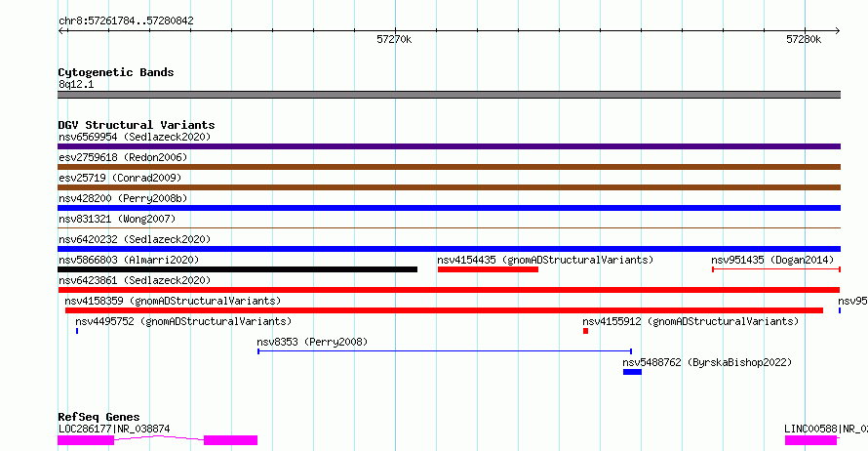Click the gray 8q12.1 cytogenetic band

pyautogui.click(x=449, y=95)
